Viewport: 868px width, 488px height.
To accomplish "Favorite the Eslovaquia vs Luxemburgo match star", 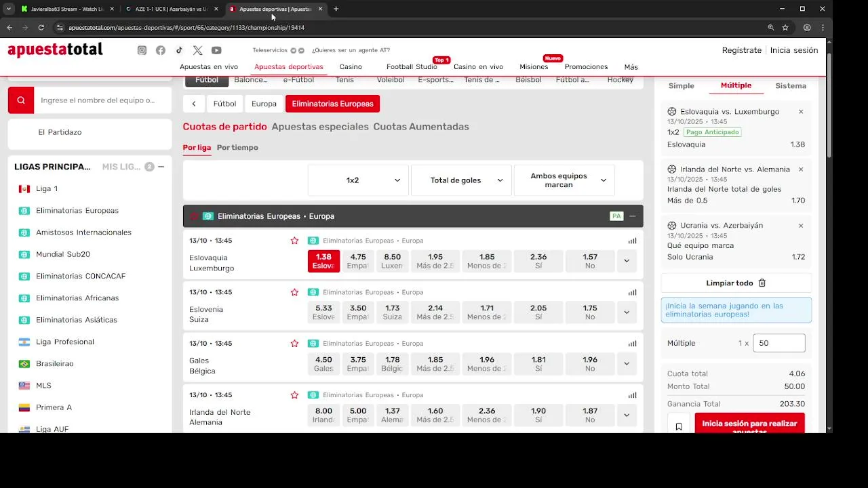I will [294, 241].
